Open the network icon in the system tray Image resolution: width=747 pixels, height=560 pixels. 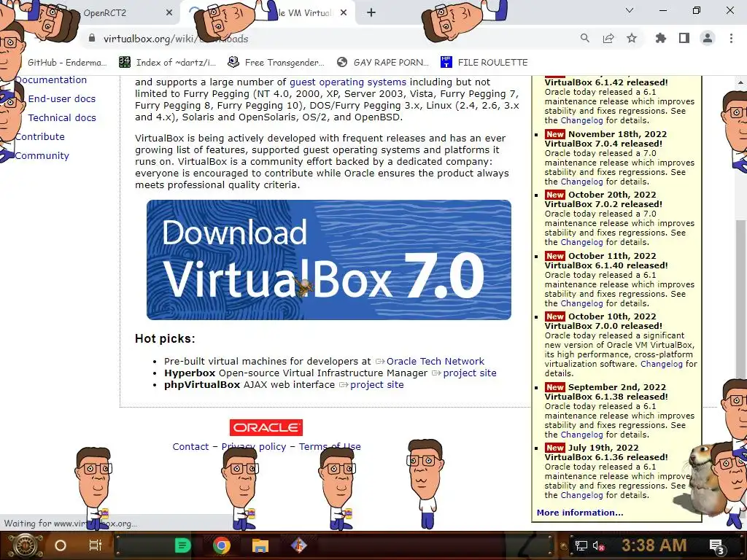point(581,545)
